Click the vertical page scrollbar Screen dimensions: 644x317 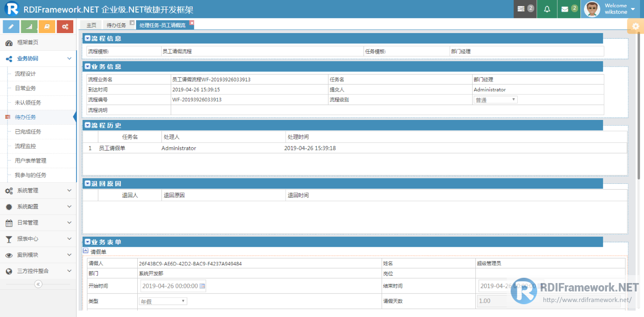(639, 105)
